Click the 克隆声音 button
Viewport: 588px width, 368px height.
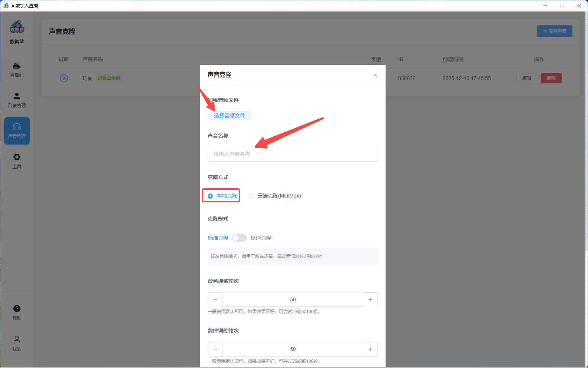click(x=555, y=31)
